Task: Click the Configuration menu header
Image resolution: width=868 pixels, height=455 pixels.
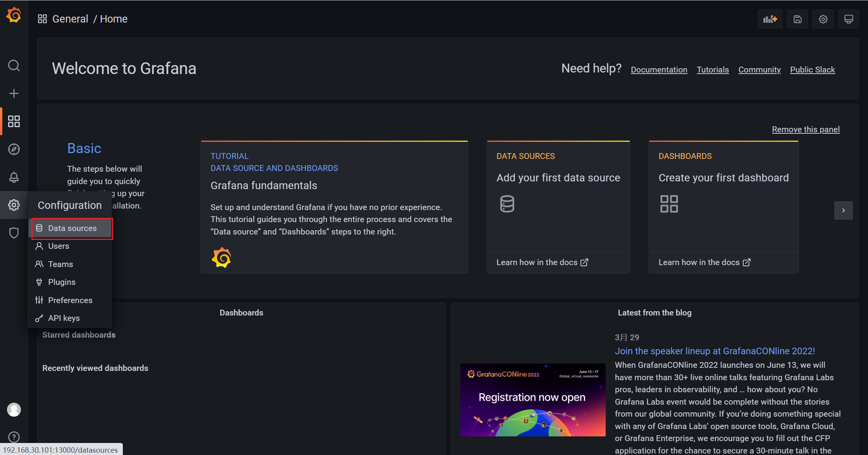Action: point(70,205)
